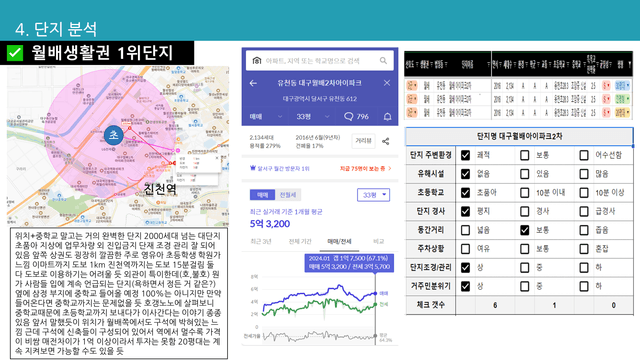Select the 단지명 대구월배아이파크2차 header cell
The height and width of the screenshot is (360, 640).
tap(519, 136)
